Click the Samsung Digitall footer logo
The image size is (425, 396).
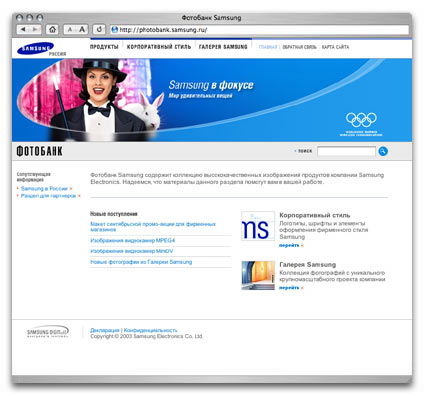click(x=48, y=332)
